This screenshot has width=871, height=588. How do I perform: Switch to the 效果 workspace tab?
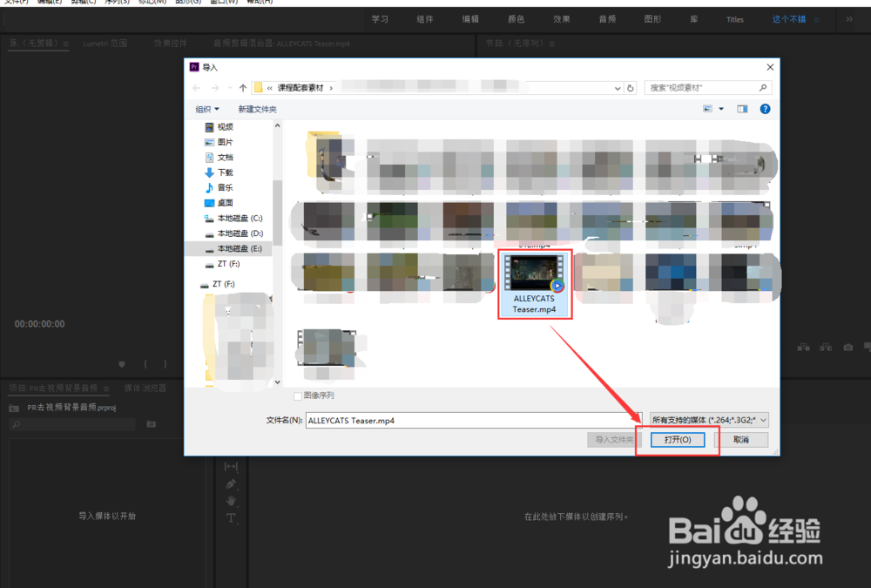pos(562,19)
